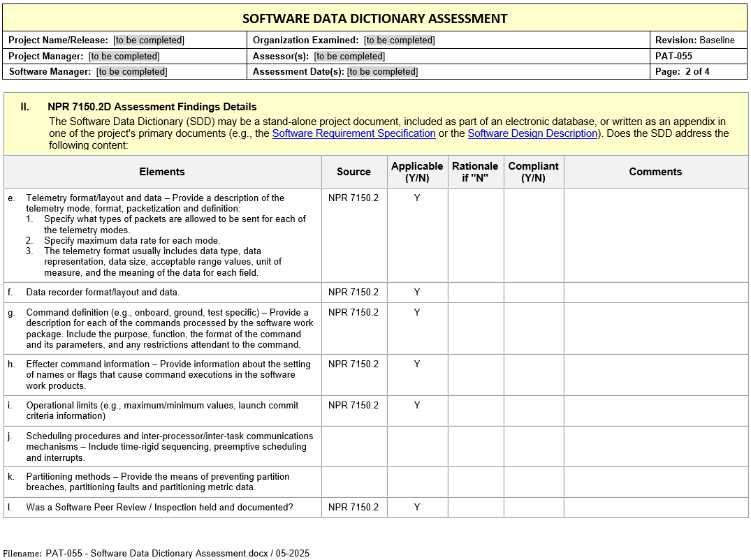This screenshot has width=751, height=560.
Task: Click the PAT-055 filename text in footer
Action: [x=177, y=554]
